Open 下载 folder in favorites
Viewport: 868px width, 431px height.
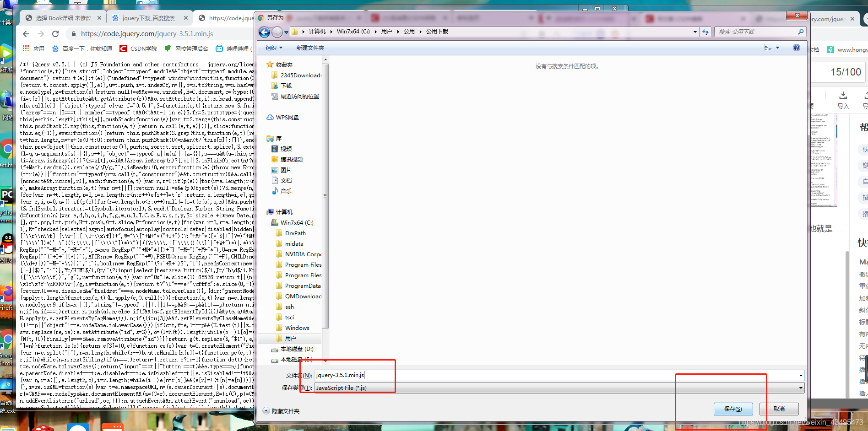tap(286, 86)
